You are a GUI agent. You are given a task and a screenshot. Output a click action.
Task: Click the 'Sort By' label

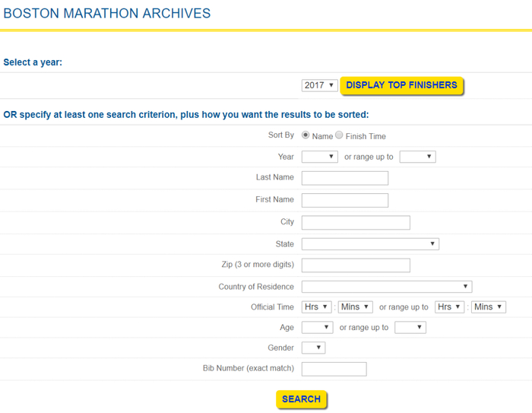pos(281,135)
